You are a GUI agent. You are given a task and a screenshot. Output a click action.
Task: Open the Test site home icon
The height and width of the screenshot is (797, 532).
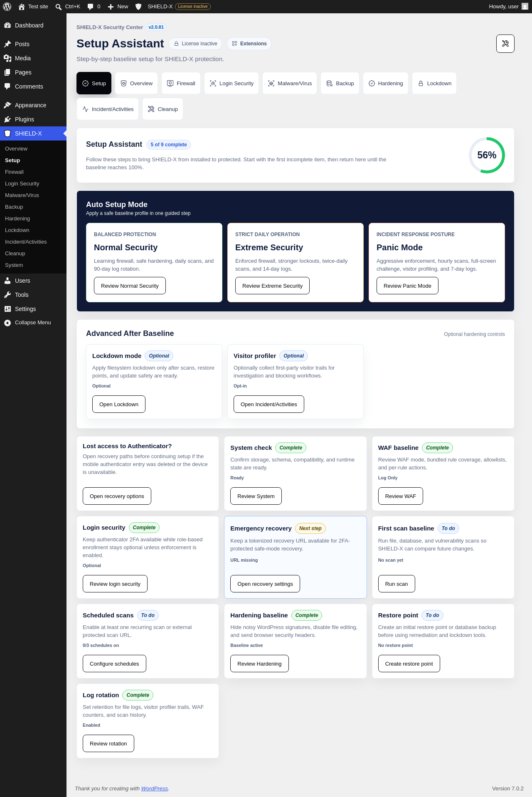pos(22,7)
